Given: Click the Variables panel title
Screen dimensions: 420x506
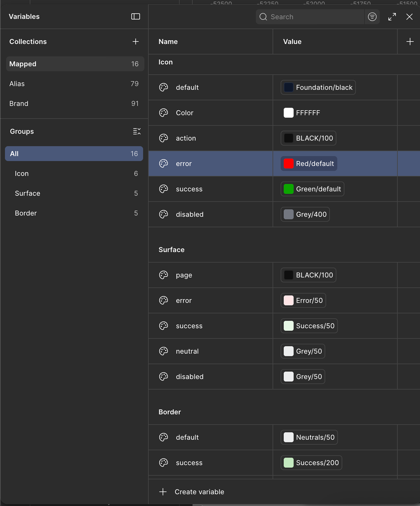Looking at the screenshot, I should click(x=24, y=17).
